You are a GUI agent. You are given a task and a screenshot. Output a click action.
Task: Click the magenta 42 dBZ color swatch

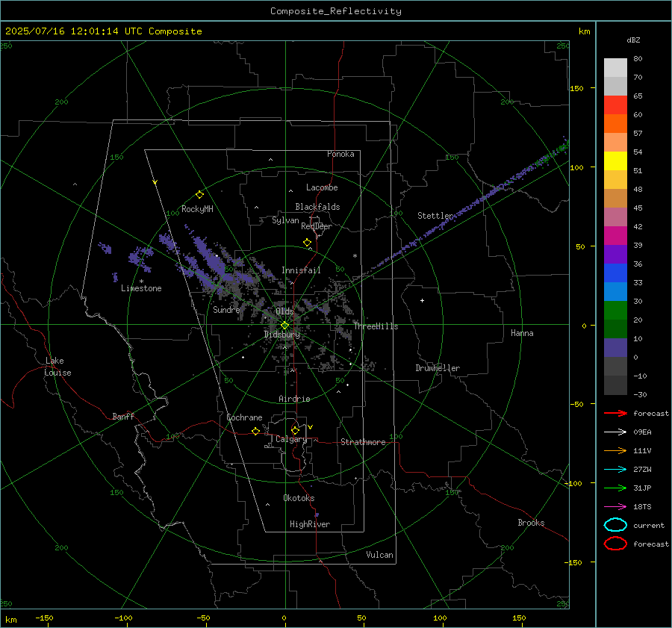(615, 236)
